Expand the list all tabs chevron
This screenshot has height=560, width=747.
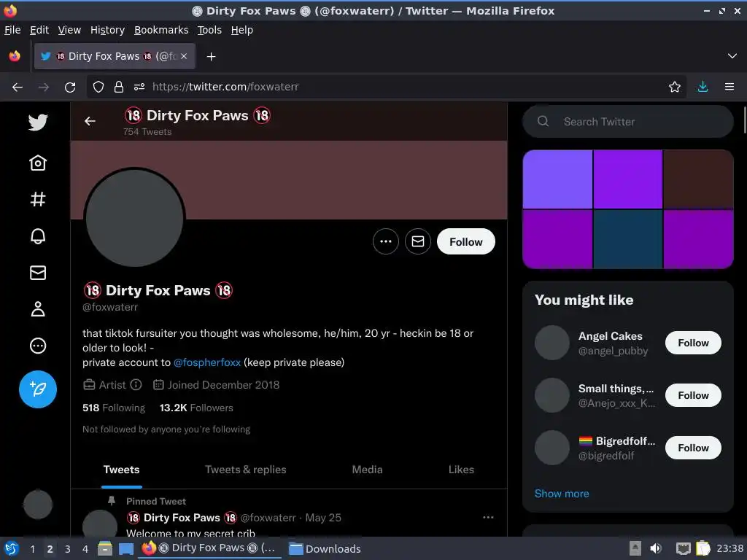(732, 56)
